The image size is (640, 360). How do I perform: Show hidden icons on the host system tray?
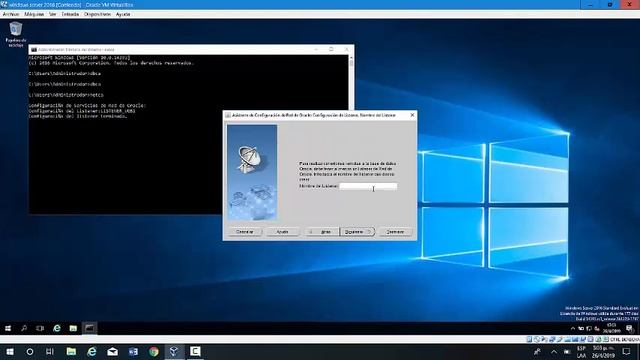[x=553, y=351]
